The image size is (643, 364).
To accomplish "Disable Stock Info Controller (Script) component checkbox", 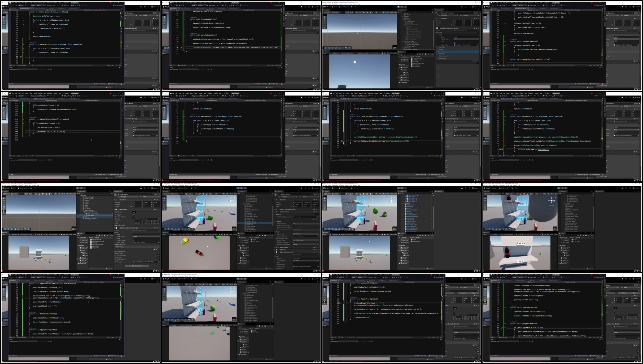I will pos(439,28).
